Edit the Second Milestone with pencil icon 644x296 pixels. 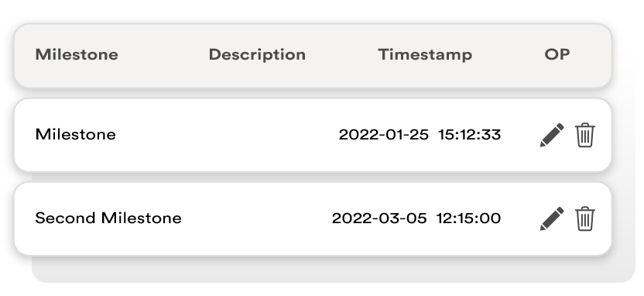pos(552,219)
